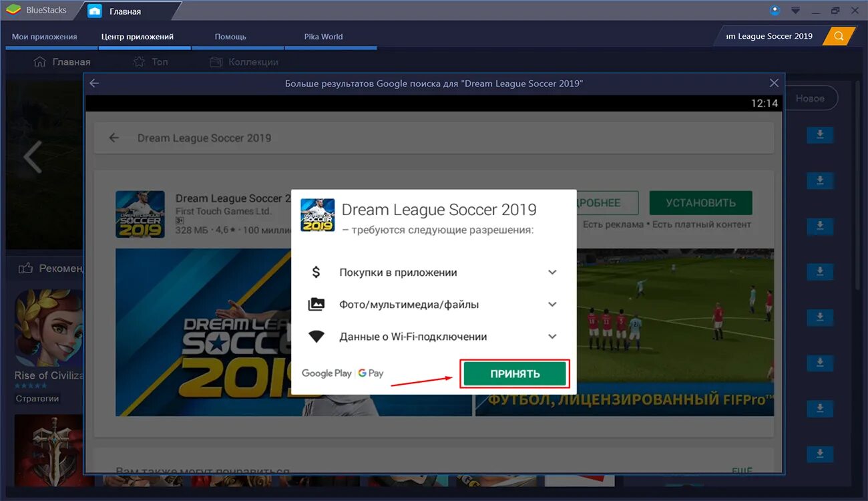Open the title bar dropdown menu arrow
The image size is (868, 501).
[795, 11]
